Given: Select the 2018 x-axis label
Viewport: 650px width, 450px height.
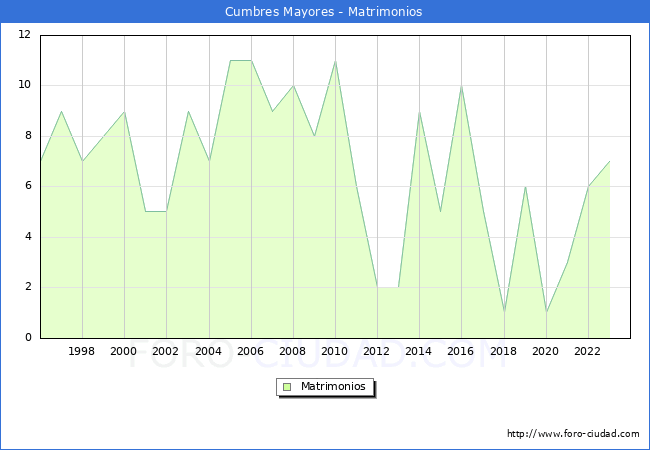Looking at the screenshot, I should 504,351.
